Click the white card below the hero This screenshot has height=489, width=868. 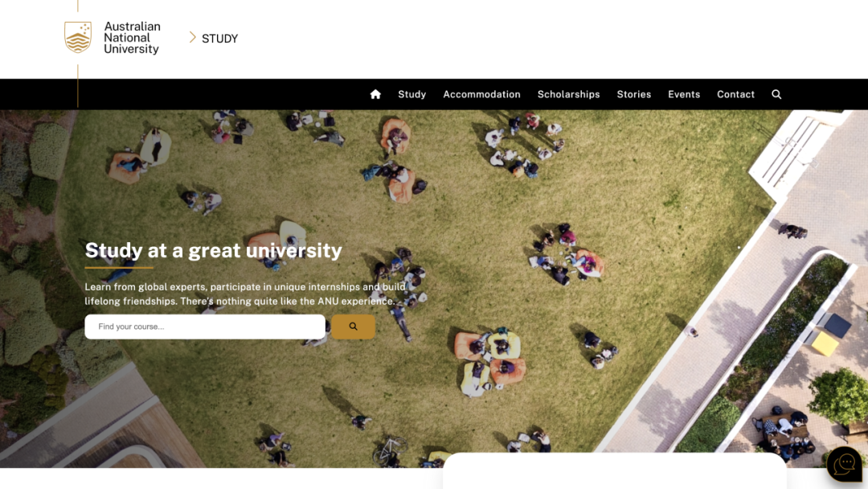coord(615,471)
